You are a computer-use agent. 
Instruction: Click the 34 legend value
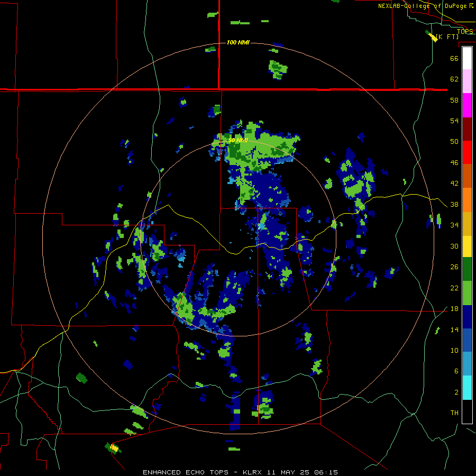[x=454, y=225]
